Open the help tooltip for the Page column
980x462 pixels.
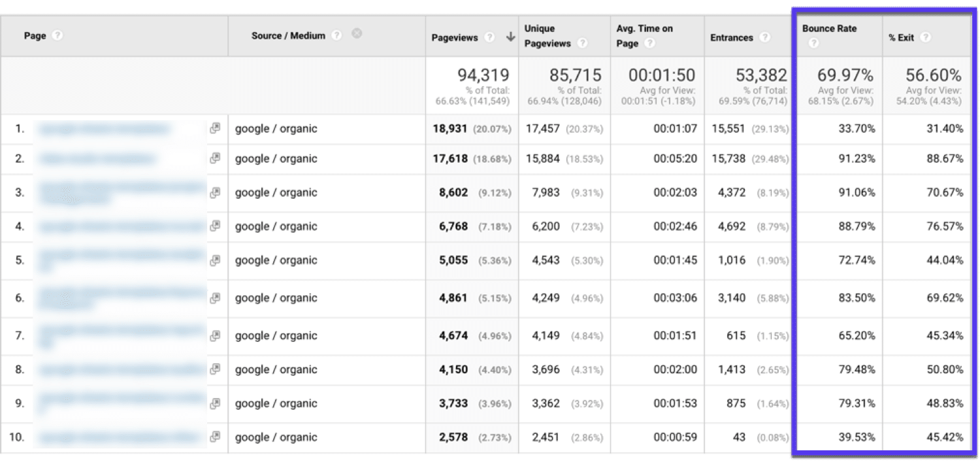[x=57, y=36]
